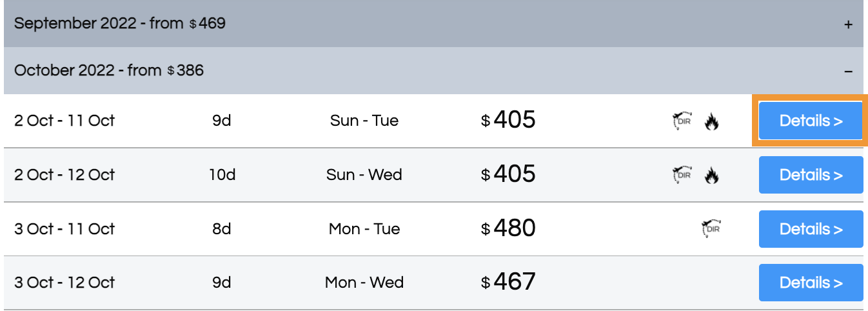
Task: Click the 8d duration label
Action: point(222,229)
